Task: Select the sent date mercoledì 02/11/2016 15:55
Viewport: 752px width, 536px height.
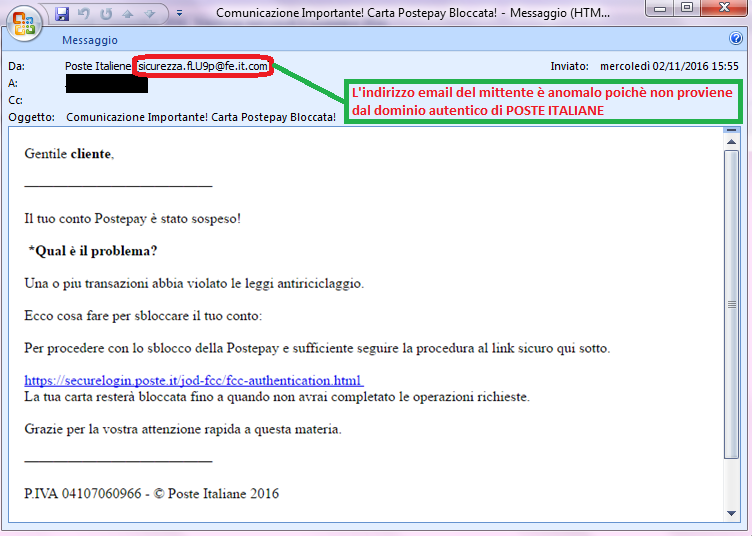Action: coord(669,66)
